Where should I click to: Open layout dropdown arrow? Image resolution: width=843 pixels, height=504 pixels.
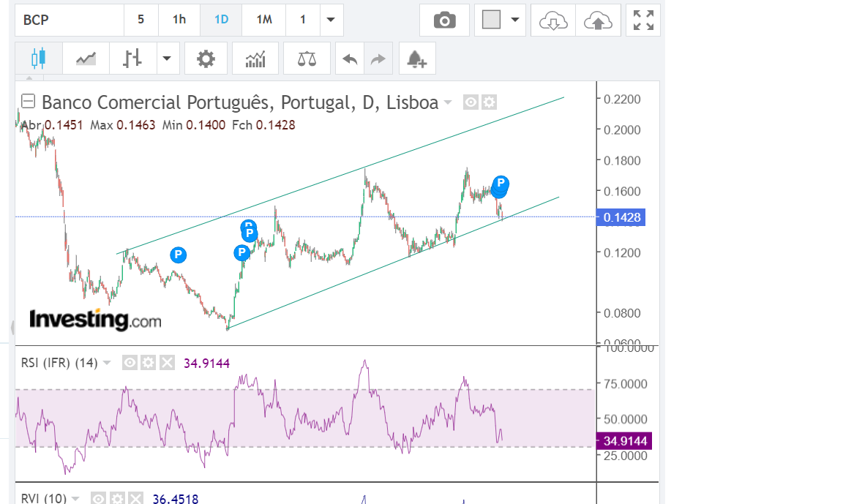[515, 20]
